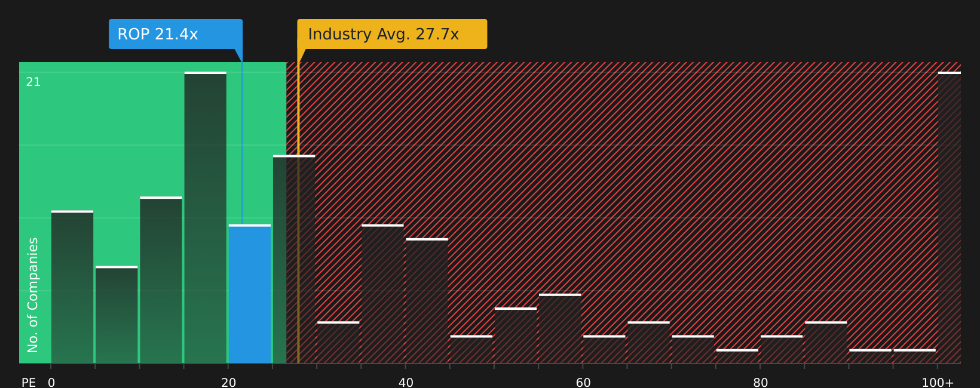Click the 'PE' axis label
The width and height of the screenshot is (980, 388).
click(29, 383)
